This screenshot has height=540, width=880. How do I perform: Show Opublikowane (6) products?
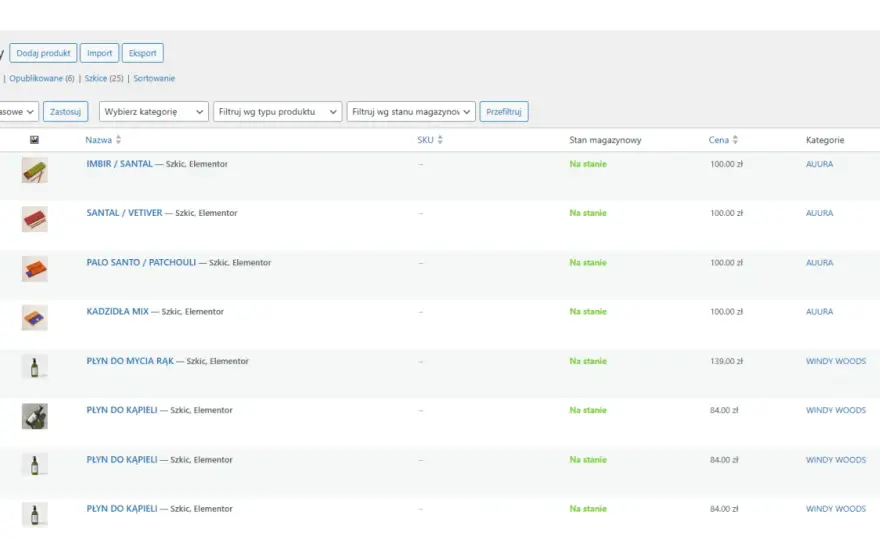pos(42,79)
